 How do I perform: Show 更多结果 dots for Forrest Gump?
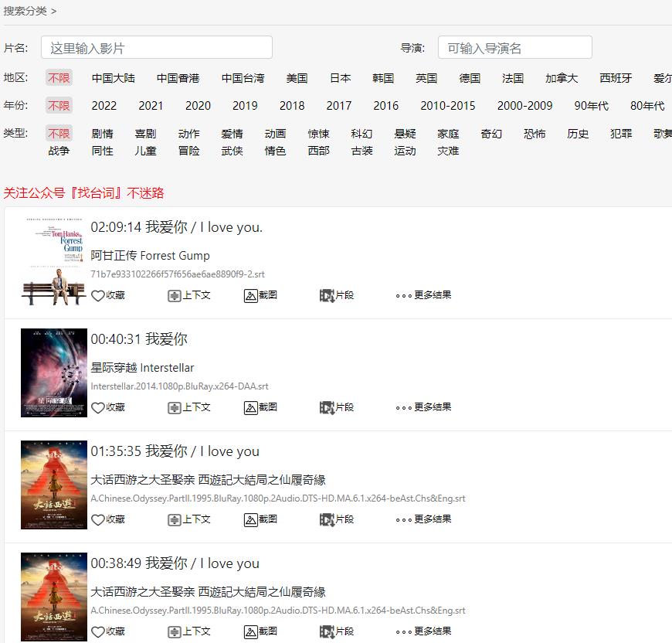[404, 295]
